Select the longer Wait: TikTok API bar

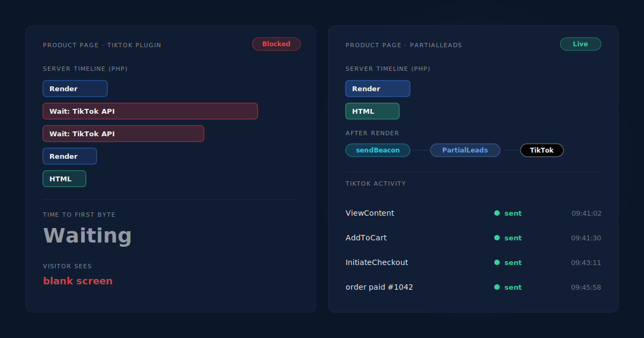coord(150,111)
